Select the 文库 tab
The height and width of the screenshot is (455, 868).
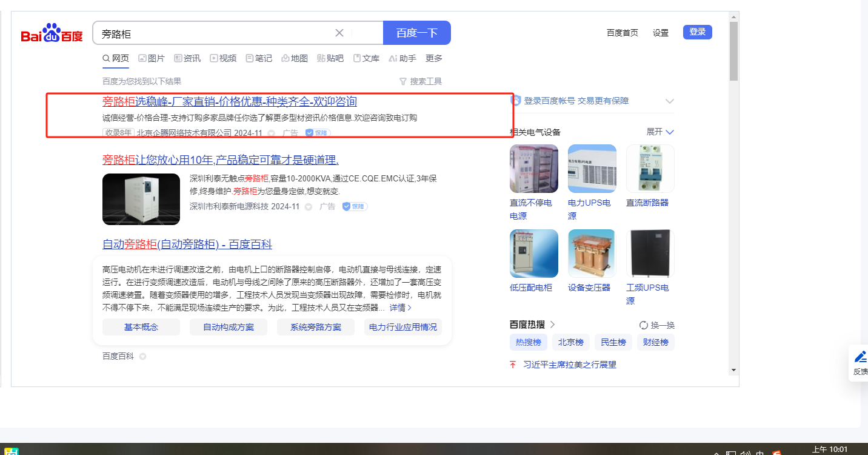(366, 58)
